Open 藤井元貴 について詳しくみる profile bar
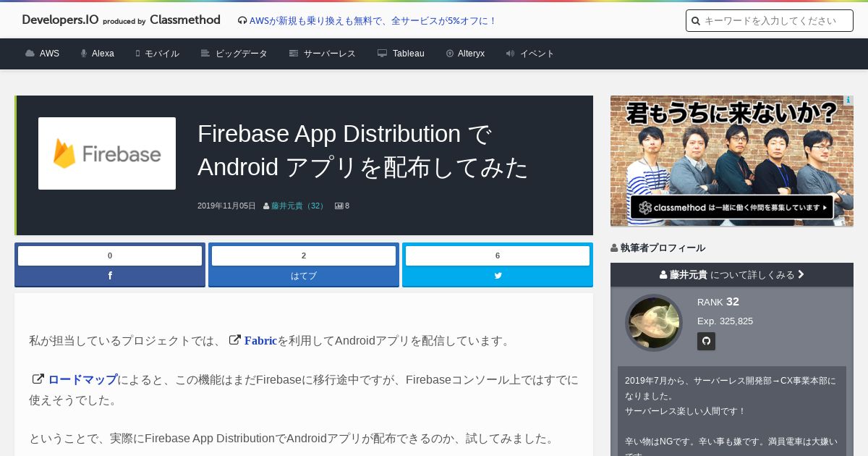The image size is (868, 456). [x=732, y=275]
